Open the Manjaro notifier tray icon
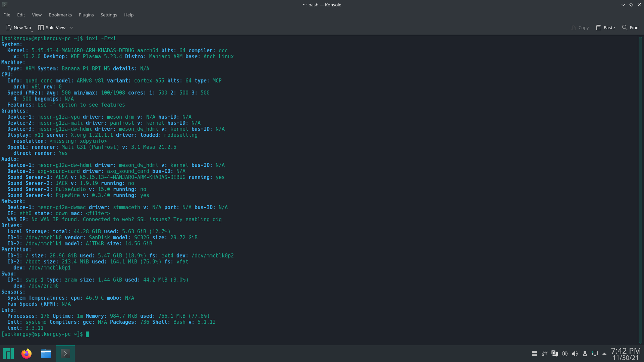 coord(555,354)
